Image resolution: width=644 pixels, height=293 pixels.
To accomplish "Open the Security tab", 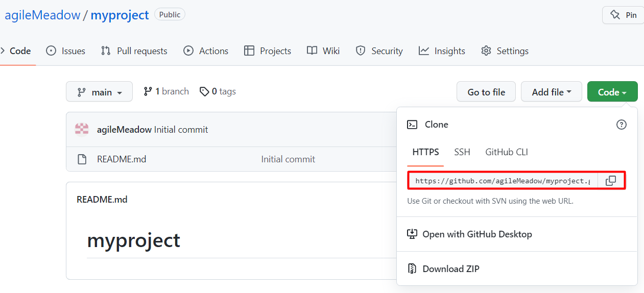I will 379,51.
